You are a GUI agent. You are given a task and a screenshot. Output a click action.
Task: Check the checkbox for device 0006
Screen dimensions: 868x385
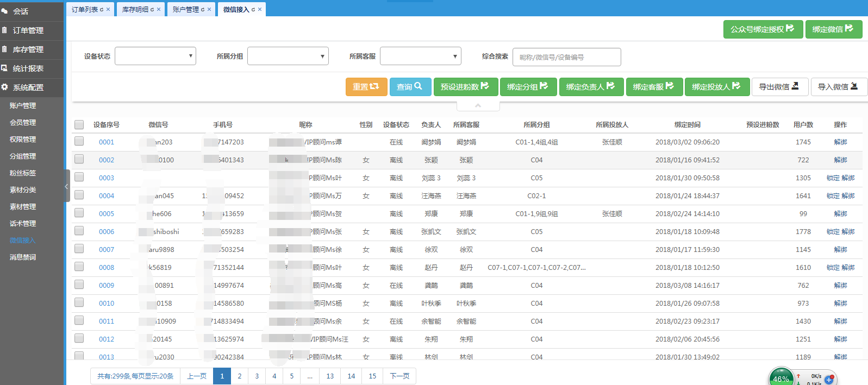[79, 231]
